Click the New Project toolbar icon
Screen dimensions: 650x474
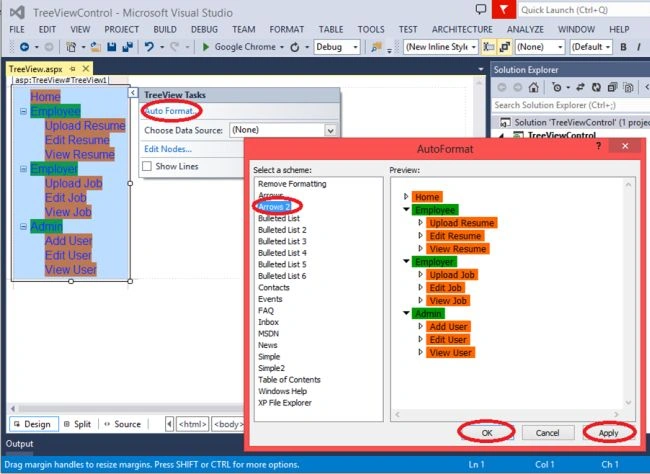[71, 47]
